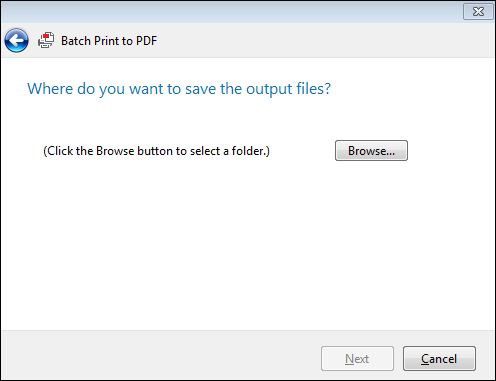Return to the previous wizard page
This screenshot has height=381, width=496.
(16, 41)
